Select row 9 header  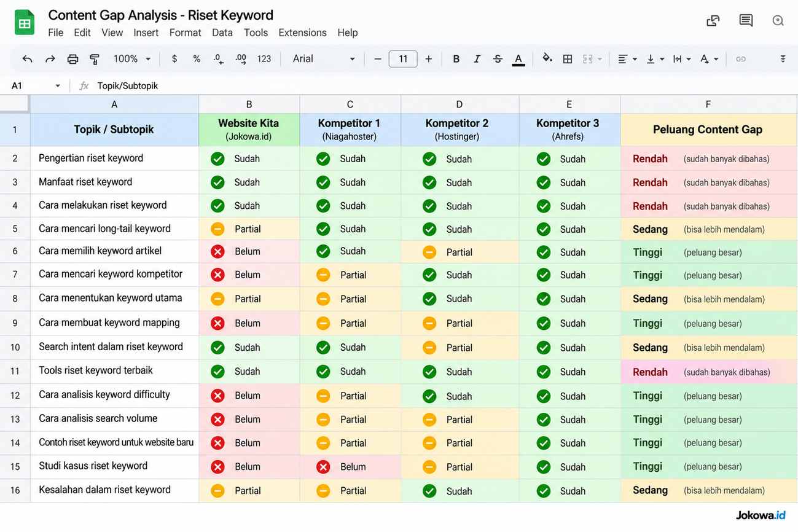[15, 323]
